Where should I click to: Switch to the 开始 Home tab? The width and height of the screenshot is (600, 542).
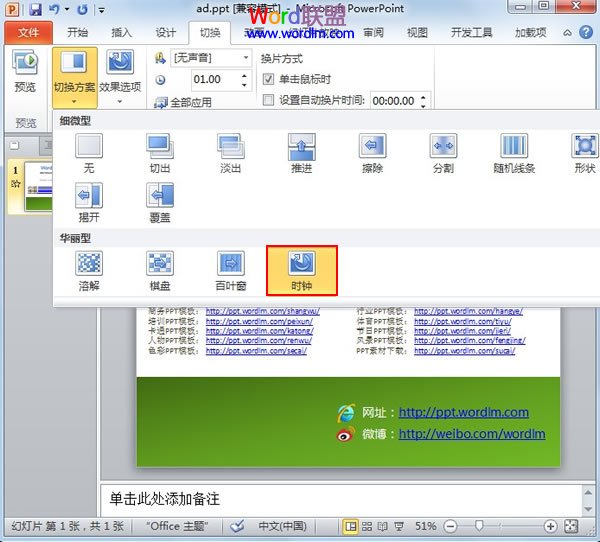pos(78,33)
